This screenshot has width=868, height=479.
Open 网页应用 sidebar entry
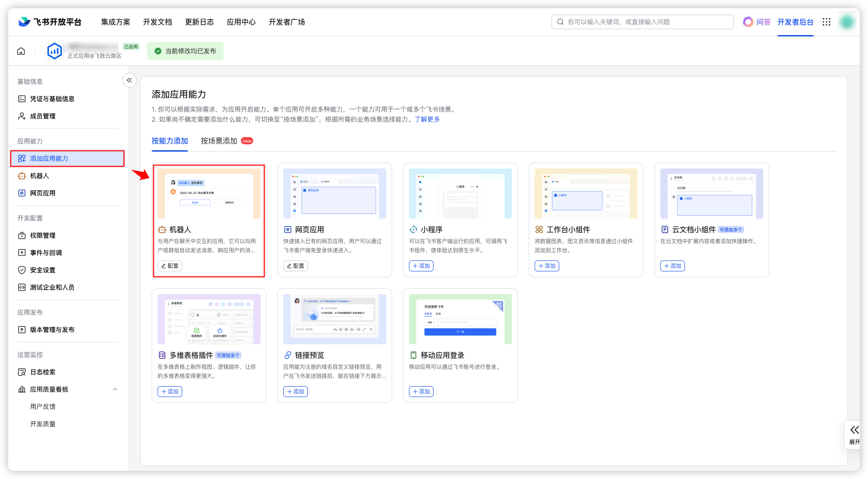67,193
